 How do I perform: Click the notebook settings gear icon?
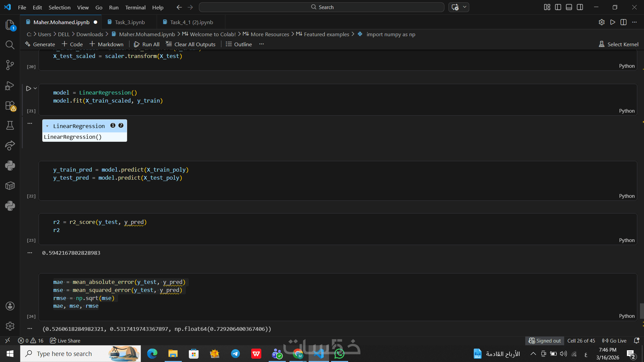pyautogui.click(x=601, y=22)
